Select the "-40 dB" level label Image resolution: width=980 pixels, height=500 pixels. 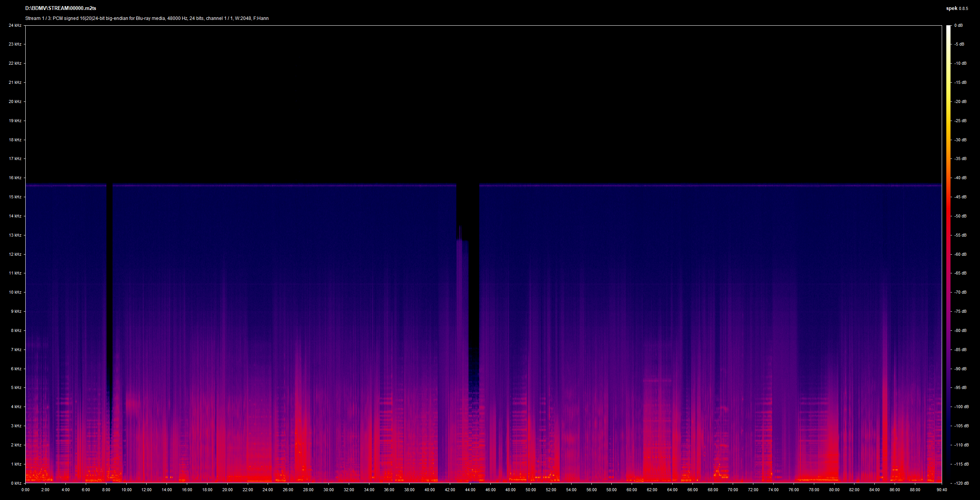click(x=960, y=178)
